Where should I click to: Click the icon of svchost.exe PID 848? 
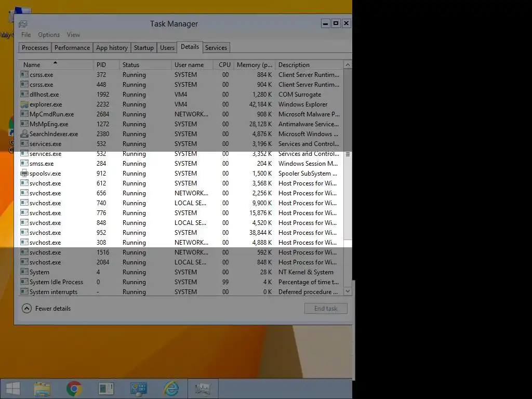tap(24, 222)
